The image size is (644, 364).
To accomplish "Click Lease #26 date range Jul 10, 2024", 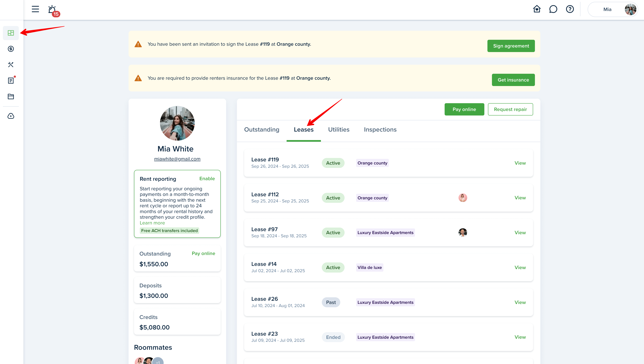I will (x=278, y=306).
